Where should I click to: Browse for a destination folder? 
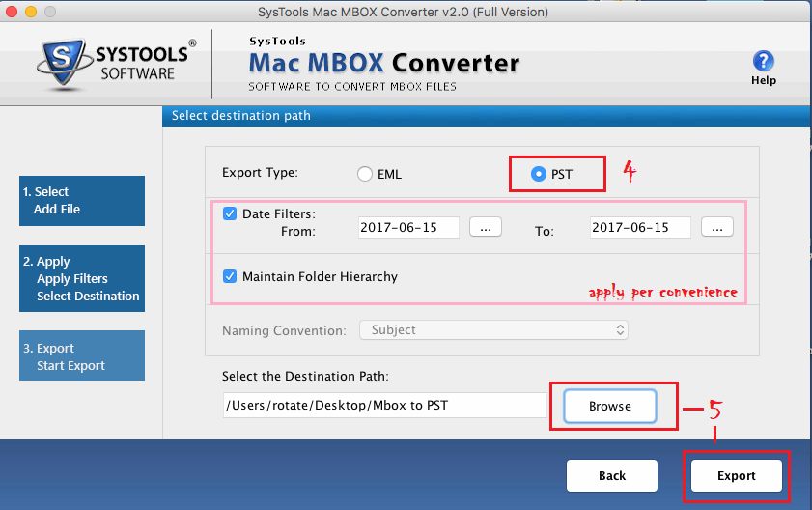(610, 407)
